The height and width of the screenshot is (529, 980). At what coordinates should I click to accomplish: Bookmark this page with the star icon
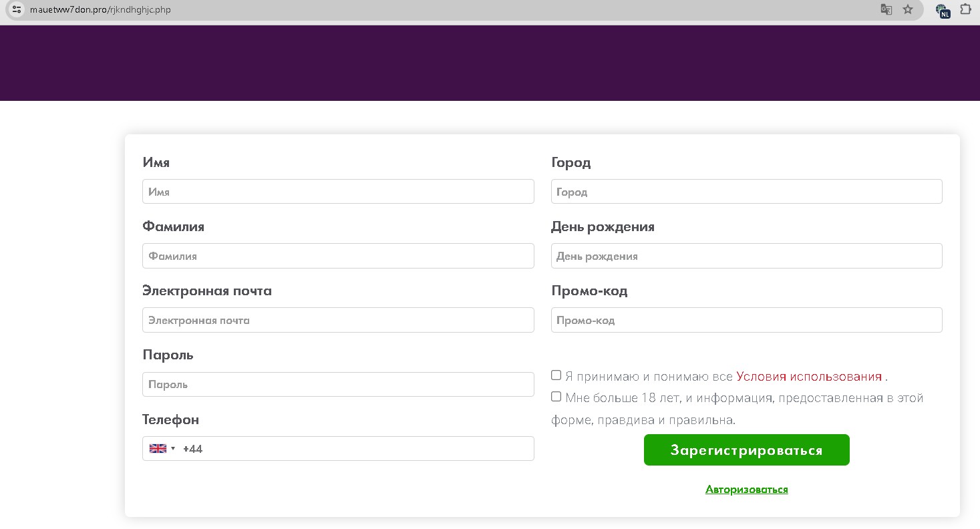[907, 9]
